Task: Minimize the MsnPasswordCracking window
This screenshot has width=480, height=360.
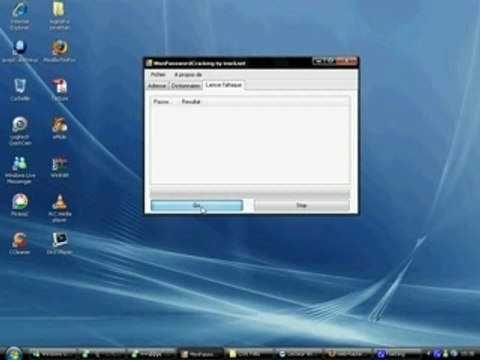Action: tap(318, 61)
